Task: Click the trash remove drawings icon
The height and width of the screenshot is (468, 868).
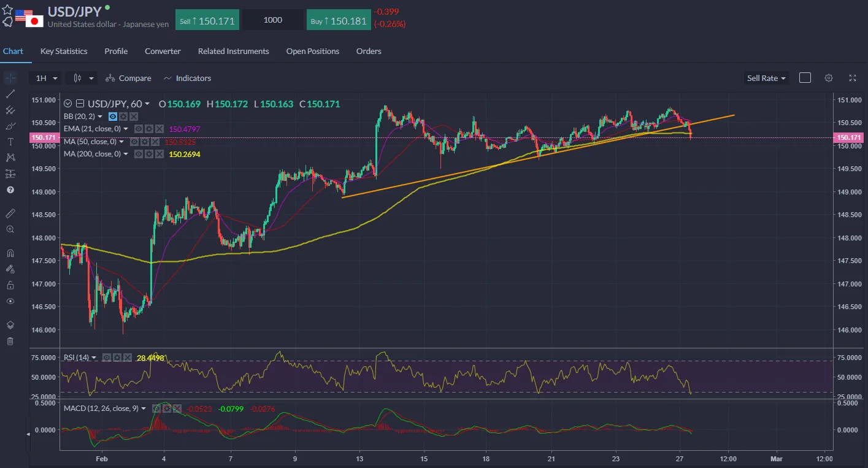Action: pyautogui.click(x=10, y=341)
